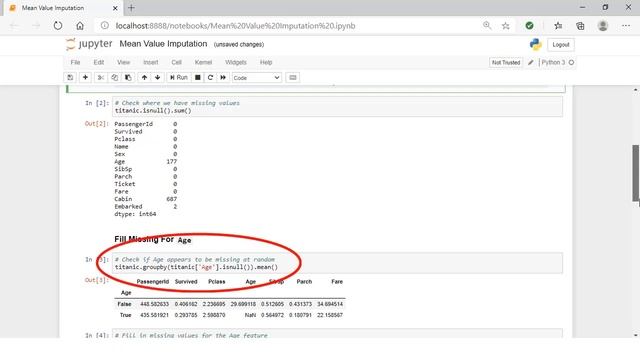
Task: Open the browser favorites list icon
Action: click(558, 26)
